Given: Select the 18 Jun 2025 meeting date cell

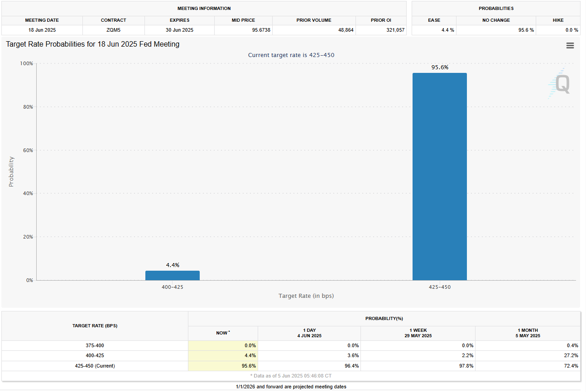Looking at the screenshot, I should [42, 30].
